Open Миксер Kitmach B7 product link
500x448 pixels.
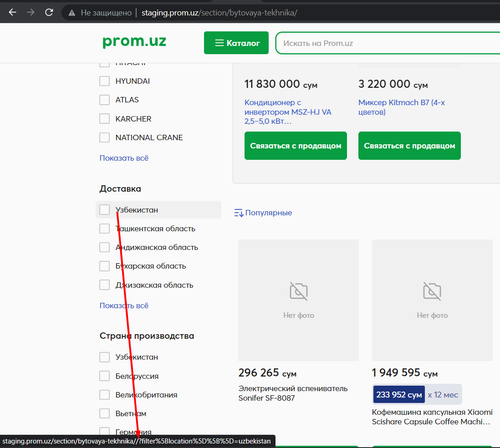coord(402,107)
